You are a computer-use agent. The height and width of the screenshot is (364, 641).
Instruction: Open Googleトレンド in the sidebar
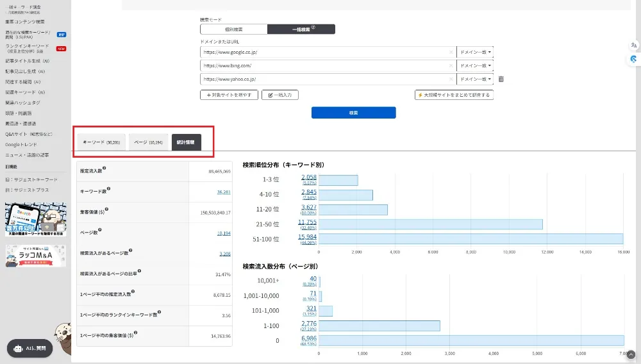21,145
